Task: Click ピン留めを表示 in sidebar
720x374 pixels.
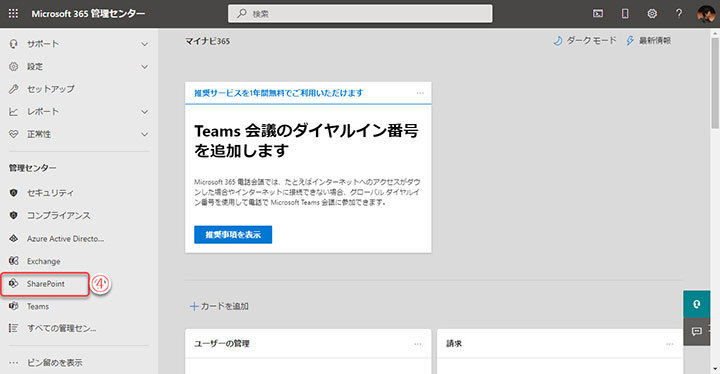Action: pos(55,363)
